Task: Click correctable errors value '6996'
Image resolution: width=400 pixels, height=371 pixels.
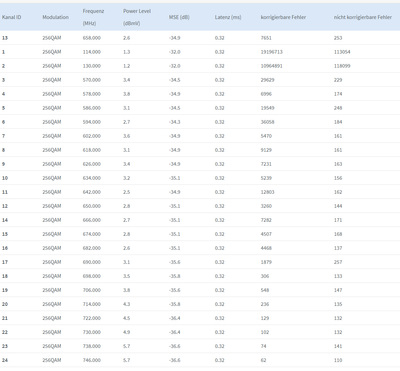Action: (x=266, y=94)
